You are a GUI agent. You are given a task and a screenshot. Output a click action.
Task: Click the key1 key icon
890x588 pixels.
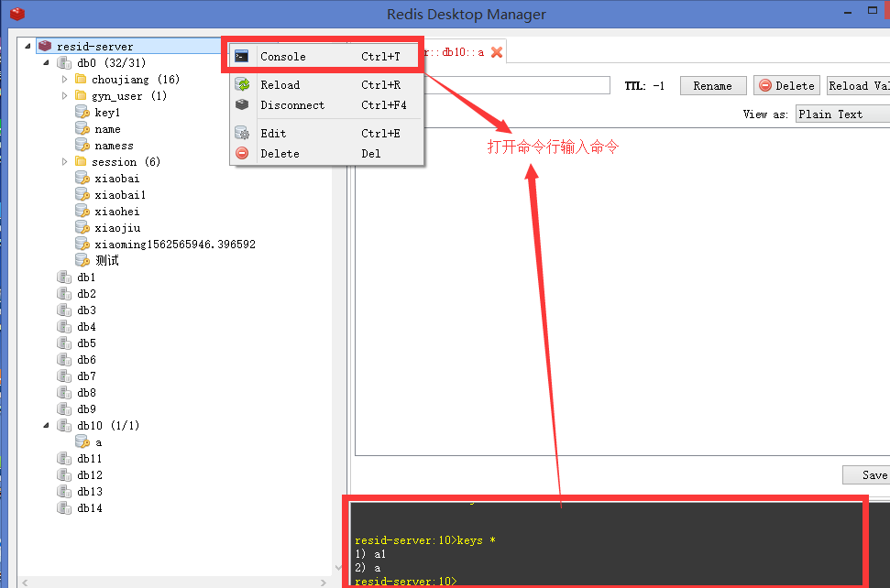[82, 113]
